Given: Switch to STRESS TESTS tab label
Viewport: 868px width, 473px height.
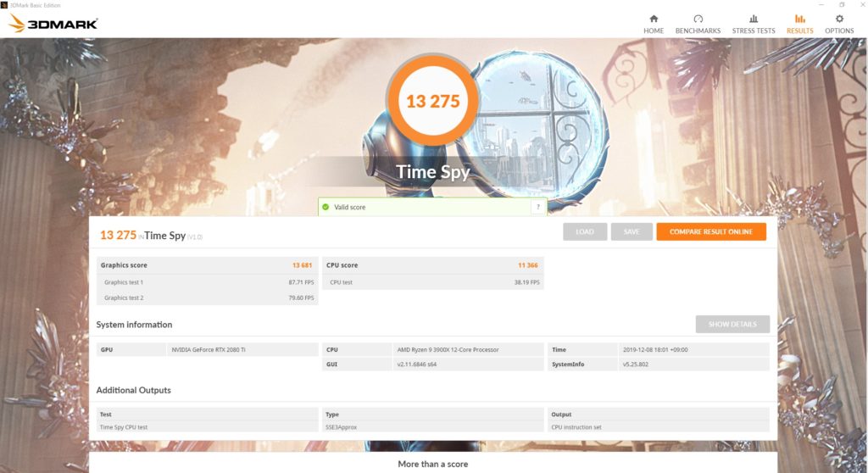Looking at the screenshot, I should [754, 31].
